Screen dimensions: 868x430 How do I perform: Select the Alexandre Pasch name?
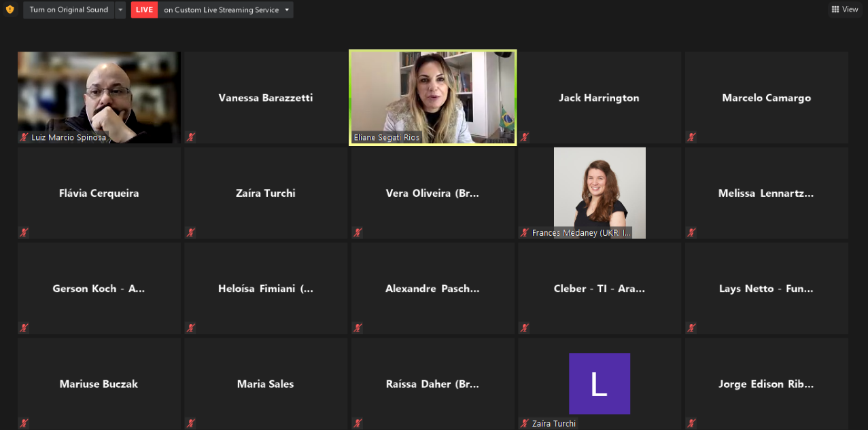(433, 289)
